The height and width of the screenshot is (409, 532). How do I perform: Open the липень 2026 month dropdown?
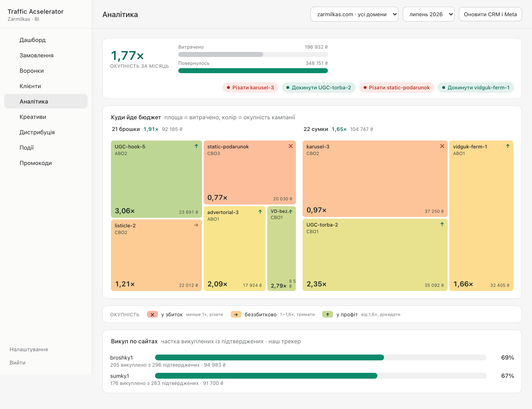pyautogui.click(x=429, y=14)
